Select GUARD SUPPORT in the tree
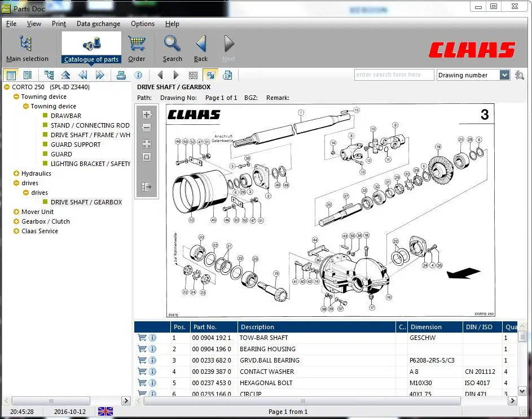The height and width of the screenshot is (419, 532). click(76, 145)
